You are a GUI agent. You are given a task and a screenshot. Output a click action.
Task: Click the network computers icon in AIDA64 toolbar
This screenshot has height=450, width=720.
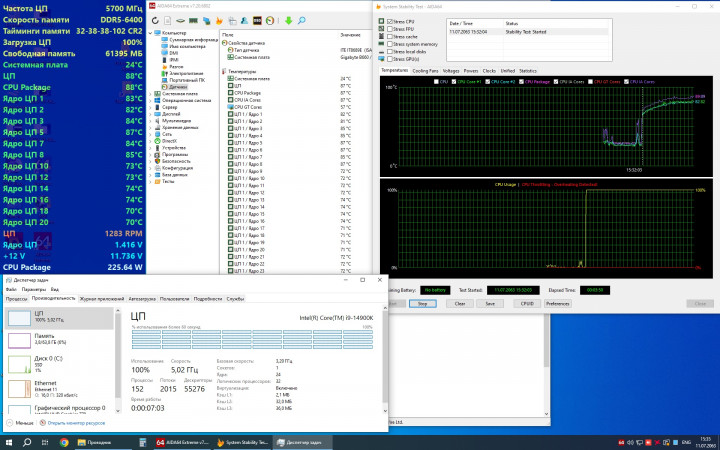pos(207,21)
